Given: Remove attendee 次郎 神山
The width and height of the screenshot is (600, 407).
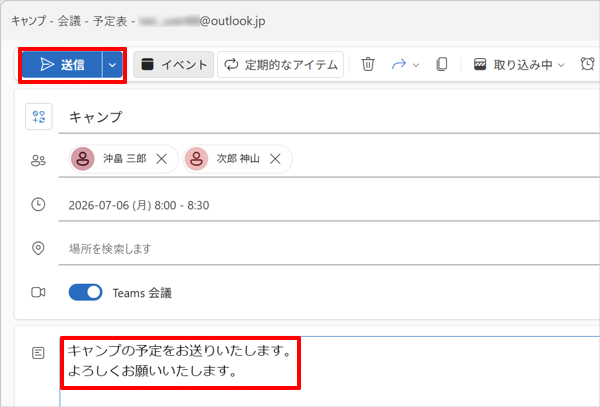Looking at the screenshot, I should tap(275, 159).
